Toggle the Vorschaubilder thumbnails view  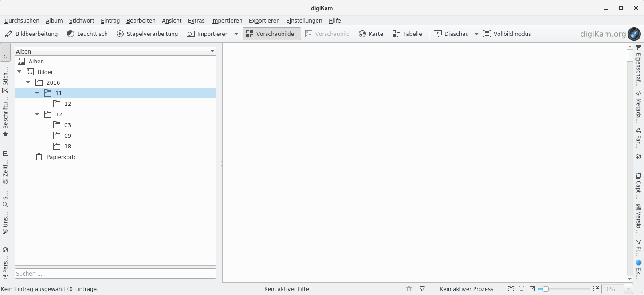pos(271,34)
